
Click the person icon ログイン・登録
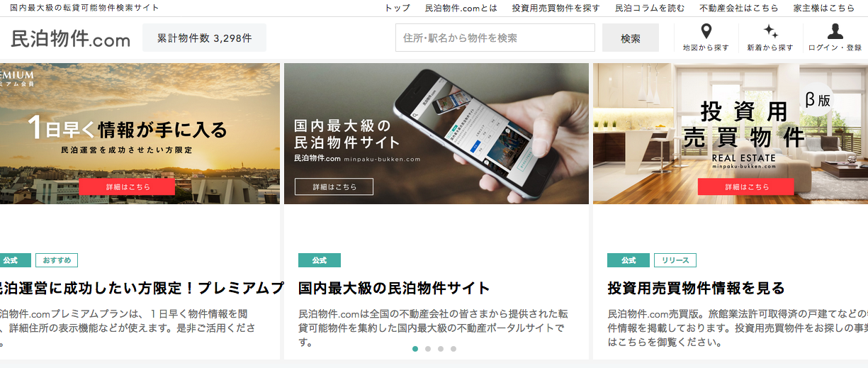click(835, 32)
